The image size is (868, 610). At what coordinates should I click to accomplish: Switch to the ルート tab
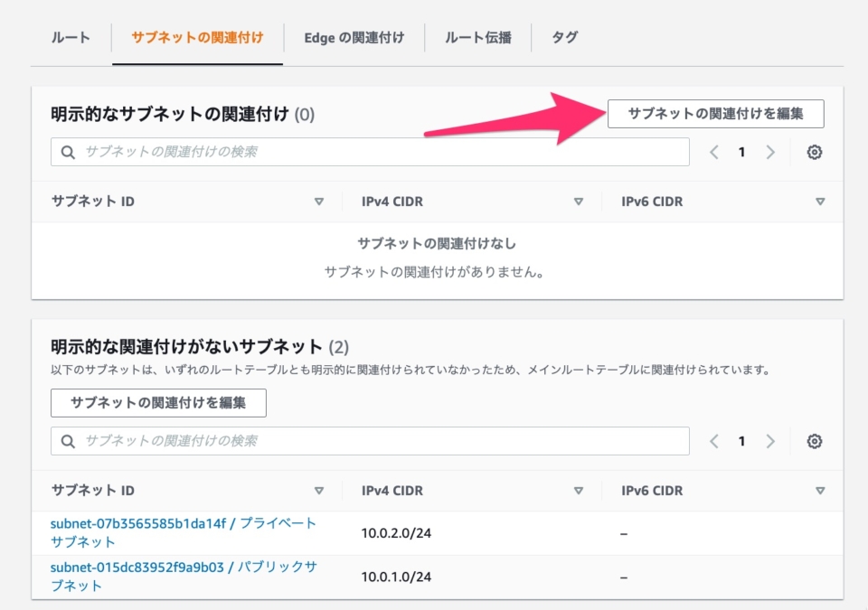70,37
